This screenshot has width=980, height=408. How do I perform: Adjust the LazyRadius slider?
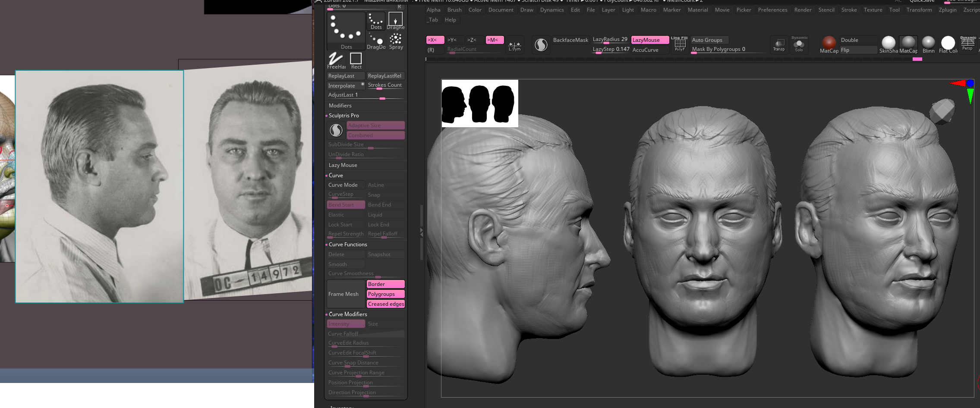pos(609,40)
